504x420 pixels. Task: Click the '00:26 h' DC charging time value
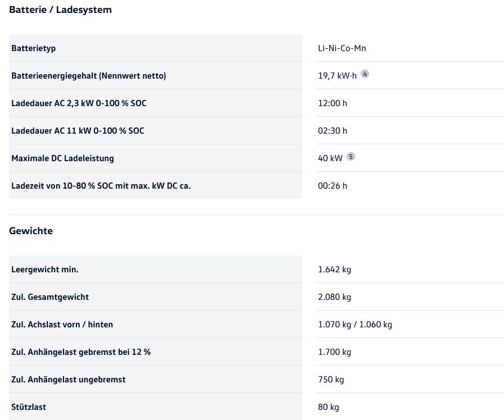pos(333,186)
